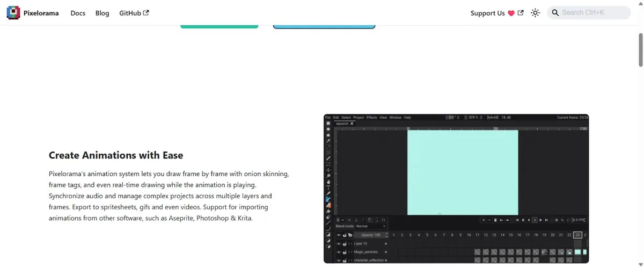The width and height of the screenshot is (644, 268).
Task: Pause the animation playback
Action: point(535,220)
